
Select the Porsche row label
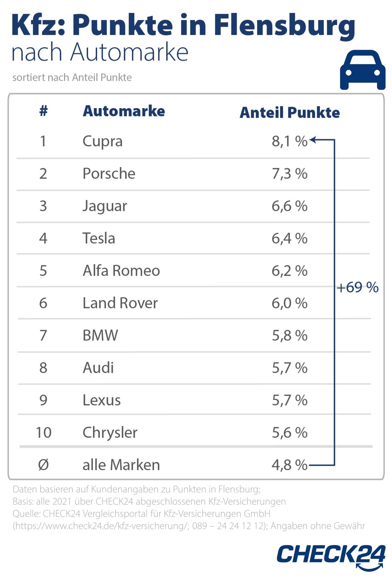[109, 173]
